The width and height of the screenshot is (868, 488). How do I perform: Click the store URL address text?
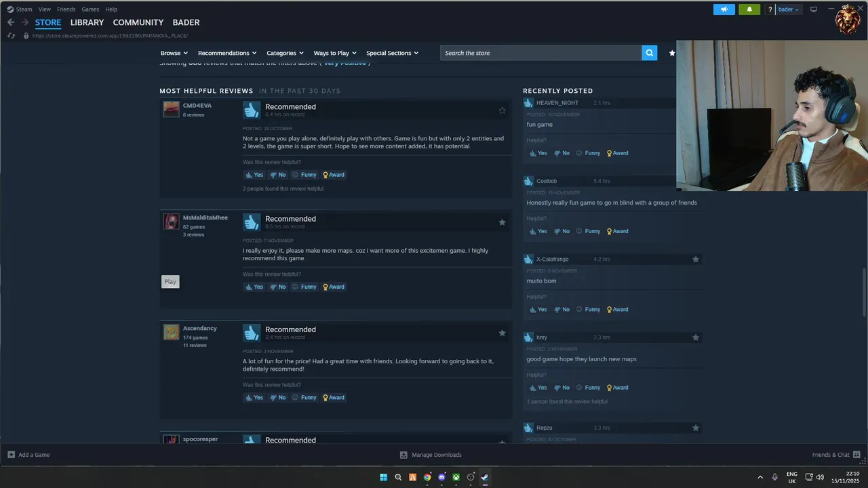pos(111,36)
